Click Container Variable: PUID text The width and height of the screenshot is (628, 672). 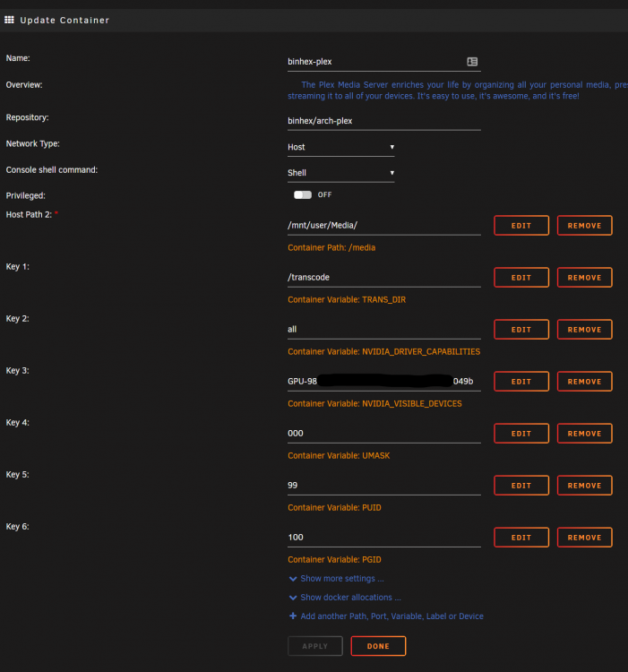(334, 507)
